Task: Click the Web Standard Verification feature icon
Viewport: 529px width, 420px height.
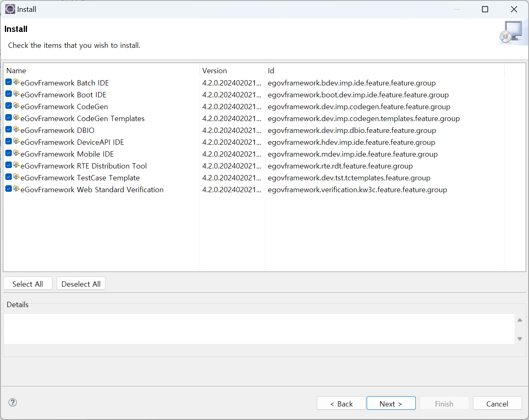Action: [16, 189]
